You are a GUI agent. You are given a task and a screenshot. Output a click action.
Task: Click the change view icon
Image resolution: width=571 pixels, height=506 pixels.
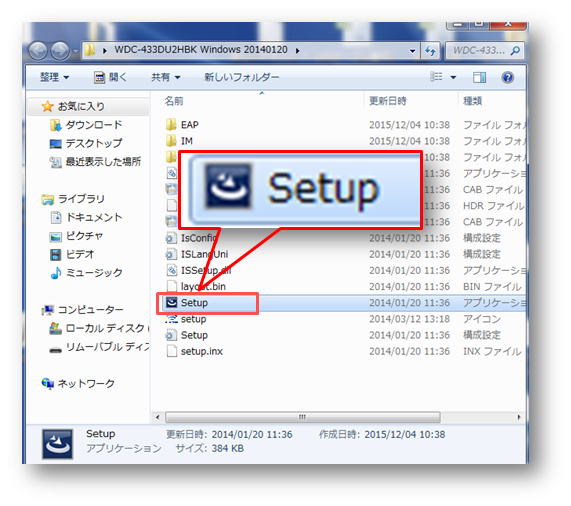click(436, 77)
